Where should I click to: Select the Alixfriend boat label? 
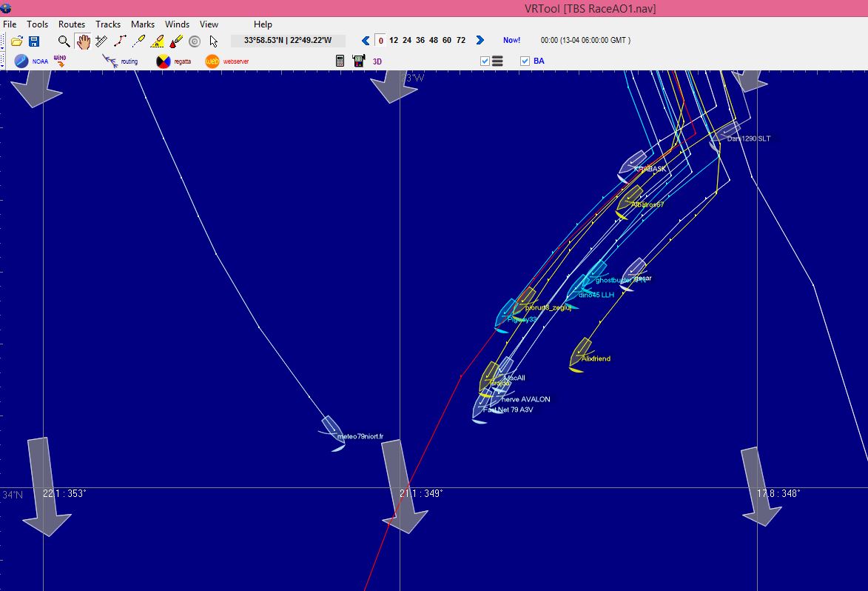coord(596,359)
